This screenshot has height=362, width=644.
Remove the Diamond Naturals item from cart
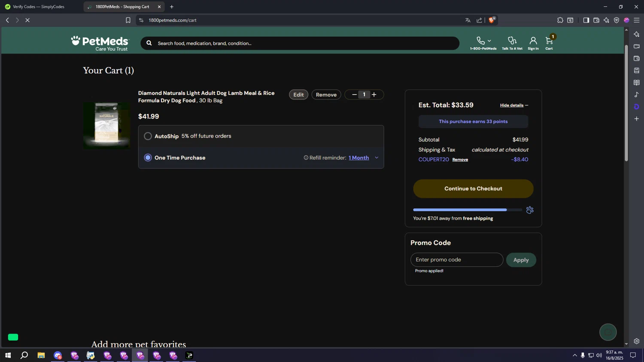pyautogui.click(x=326, y=95)
